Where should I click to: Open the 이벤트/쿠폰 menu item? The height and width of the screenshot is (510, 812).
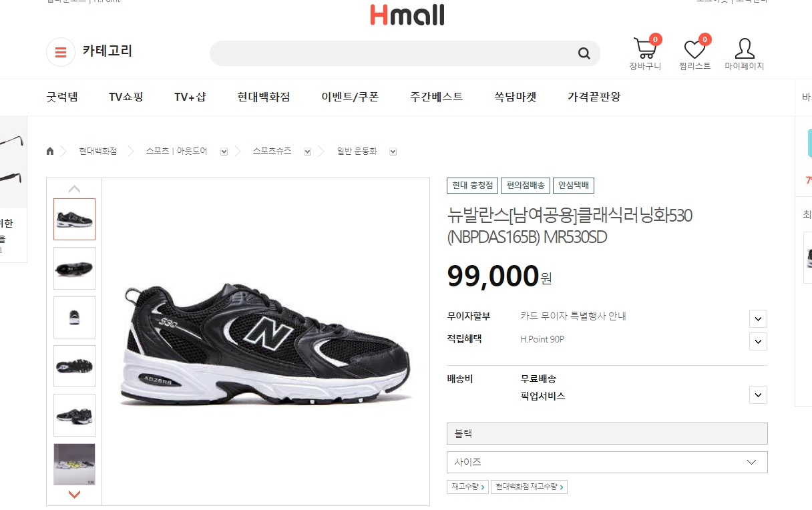pyautogui.click(x=350, y=97)
